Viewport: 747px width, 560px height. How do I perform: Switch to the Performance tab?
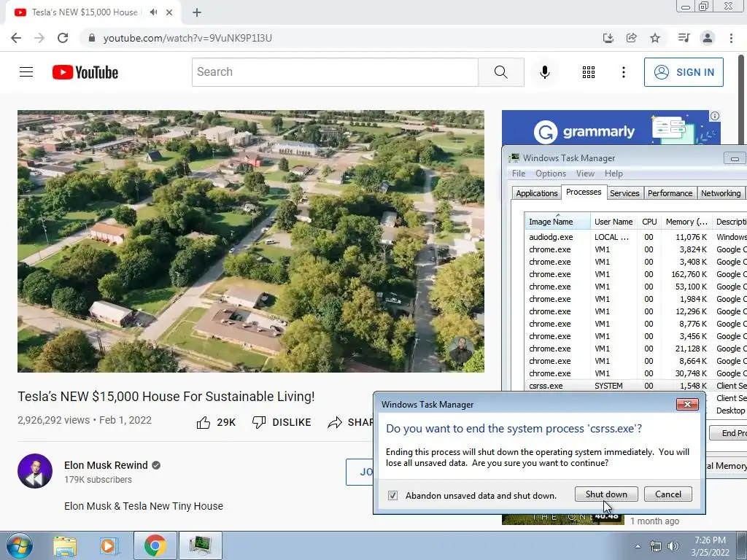[670, 192]
